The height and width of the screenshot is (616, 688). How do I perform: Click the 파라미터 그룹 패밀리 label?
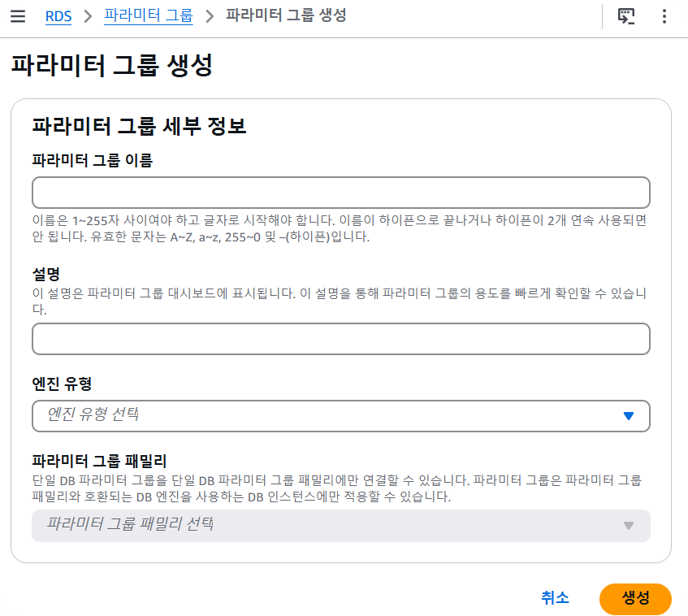99,461
